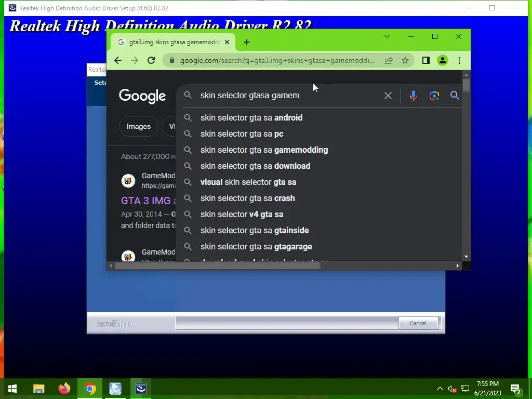Bookmark this page with star icon
The image size is (532, 399).
point(405,60)
